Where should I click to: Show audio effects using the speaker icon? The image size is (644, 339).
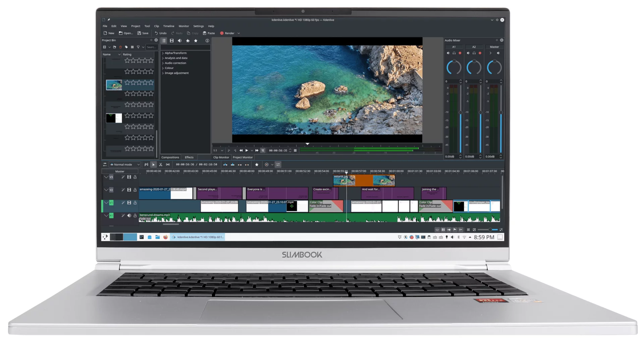(x=180, y=41)
